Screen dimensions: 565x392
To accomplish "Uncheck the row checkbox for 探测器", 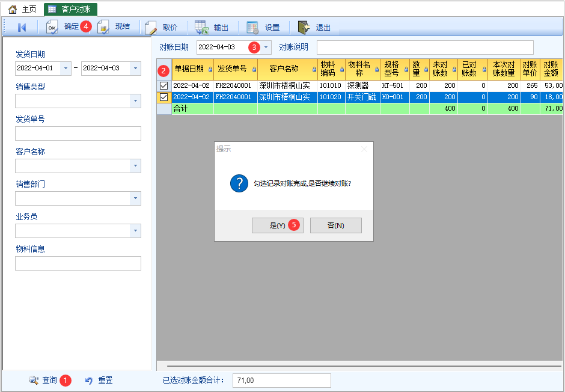I will (x=164, y=86).
